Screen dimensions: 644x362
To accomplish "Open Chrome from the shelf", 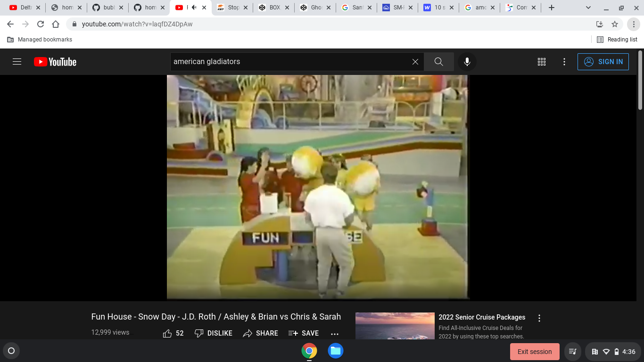I will [x=309, y=351].
